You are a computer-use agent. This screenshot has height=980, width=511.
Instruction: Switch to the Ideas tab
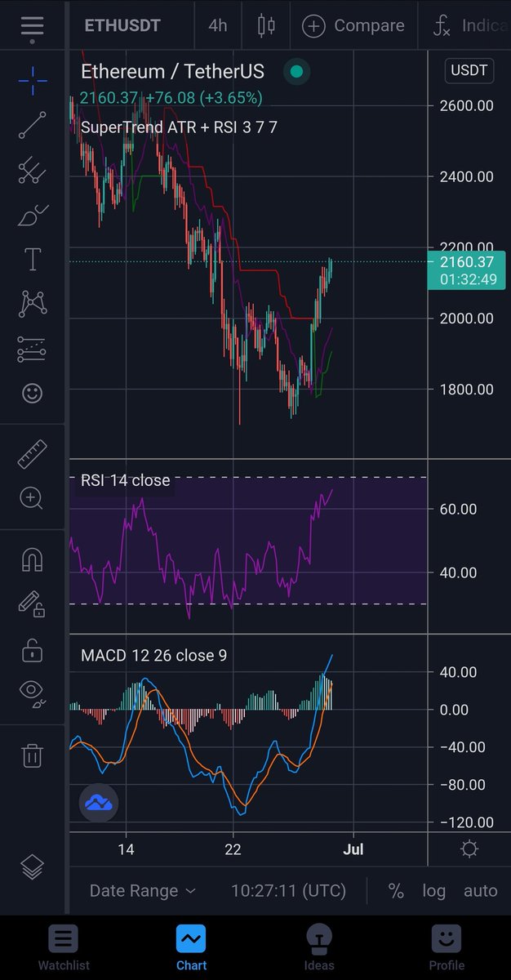(319, 949)
